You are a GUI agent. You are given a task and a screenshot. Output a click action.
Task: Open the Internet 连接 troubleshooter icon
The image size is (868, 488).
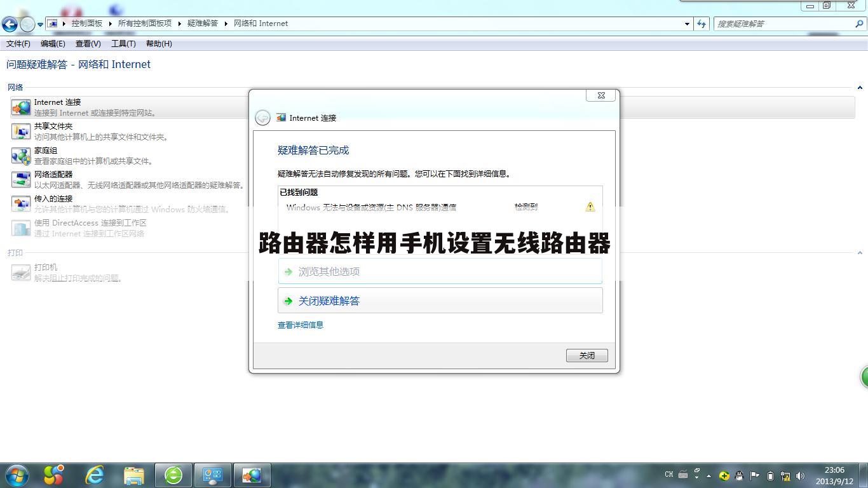[20, 107]
